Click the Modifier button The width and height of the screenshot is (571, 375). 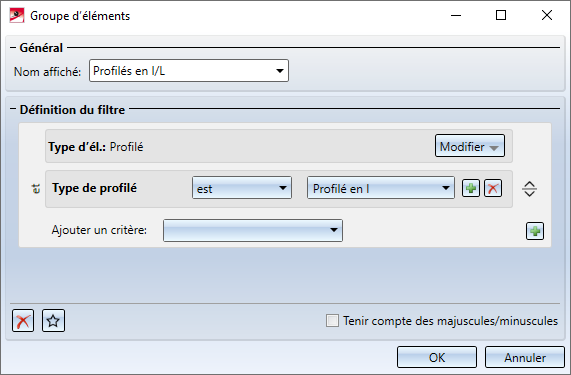click(x=470, y=146)
